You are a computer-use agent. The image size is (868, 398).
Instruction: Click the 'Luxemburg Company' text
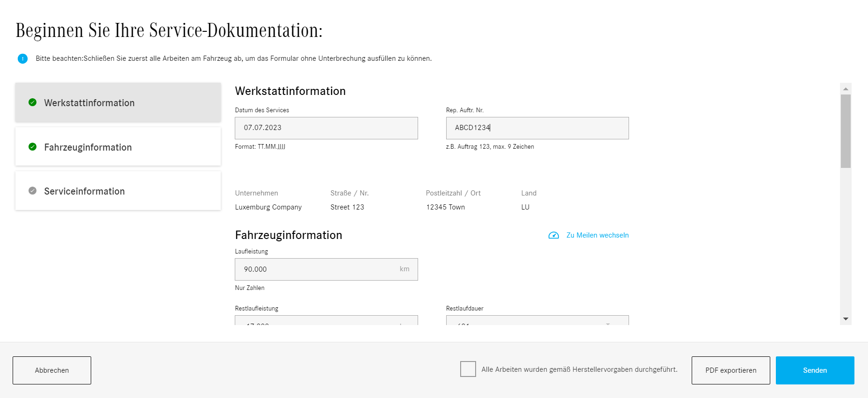268,207
